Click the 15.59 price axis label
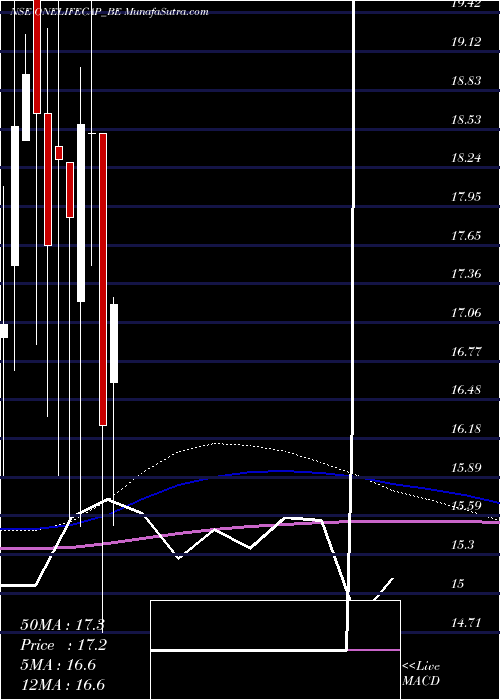Viewport: 500px width, 700px height. pyautogui.click(x=466, y=506)
